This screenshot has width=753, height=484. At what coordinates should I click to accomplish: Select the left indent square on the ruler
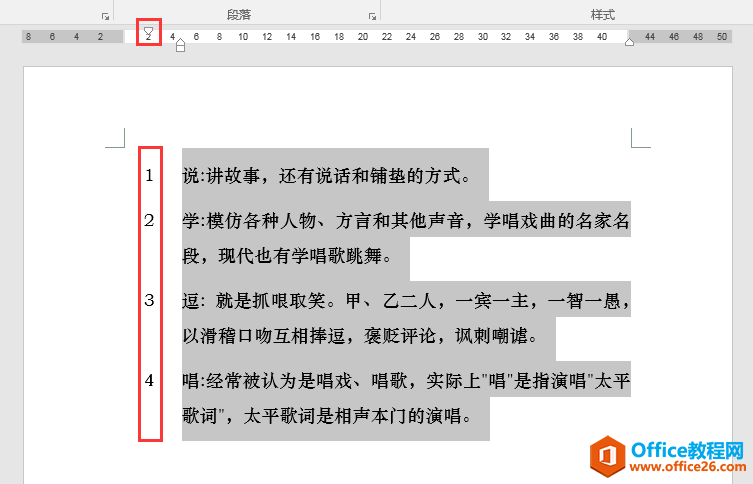pyautogui.click(x=180, y=48)
